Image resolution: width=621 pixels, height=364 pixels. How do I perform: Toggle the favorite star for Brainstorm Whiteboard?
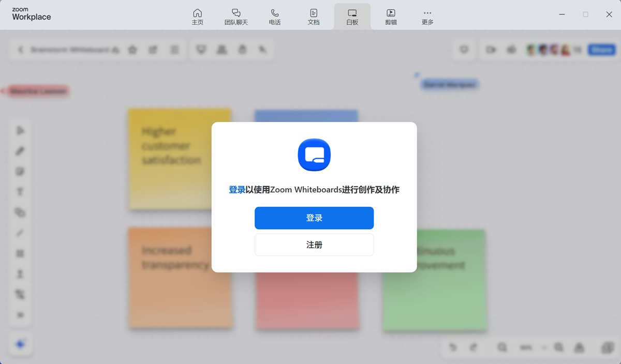point(132,50)
